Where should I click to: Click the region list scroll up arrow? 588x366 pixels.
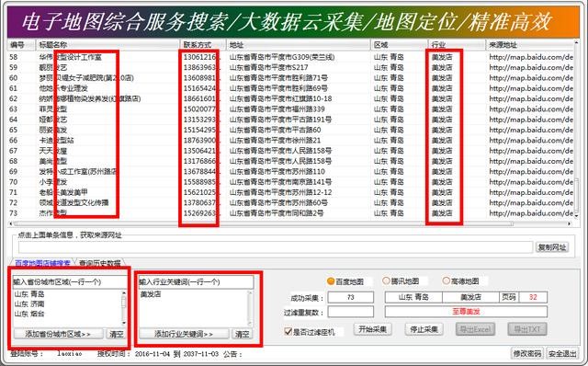pyautogui.click(x=124, y=292)
